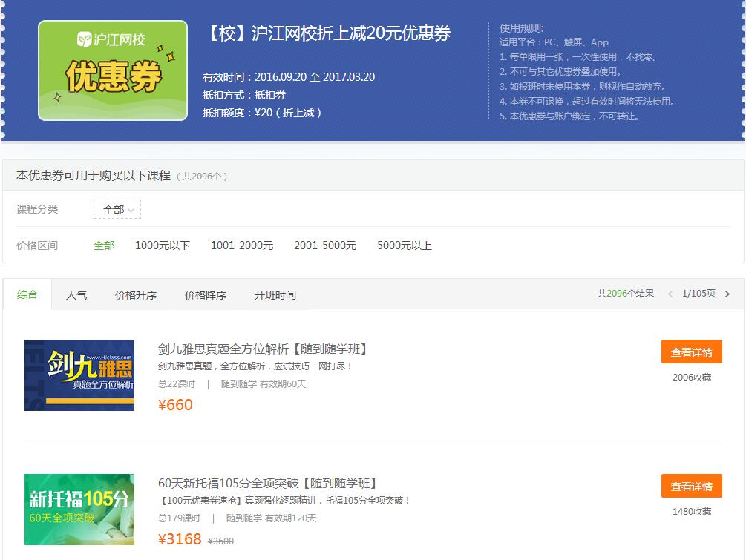This screenshot has width=746, height=560.
Task: Open 查看详情 for 60天新托福105分 course
Action: [x=691, y=486]
